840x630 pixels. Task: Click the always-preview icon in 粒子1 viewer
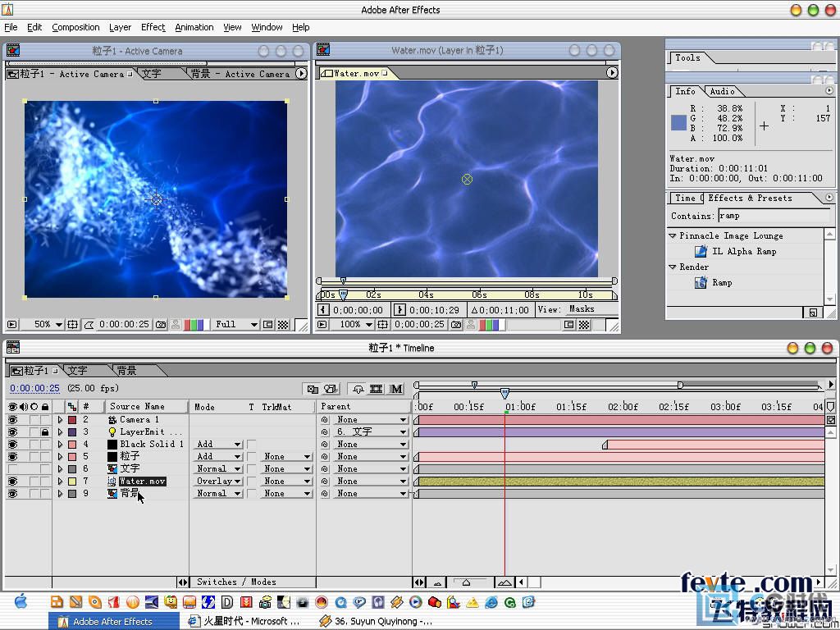[x=11, y=325]
